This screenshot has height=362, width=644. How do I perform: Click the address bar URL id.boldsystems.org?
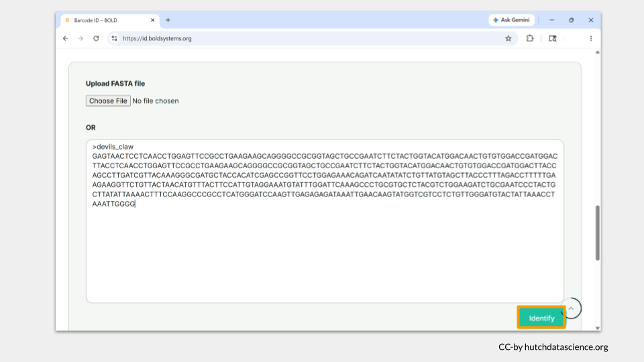click(x=157, y=38)
